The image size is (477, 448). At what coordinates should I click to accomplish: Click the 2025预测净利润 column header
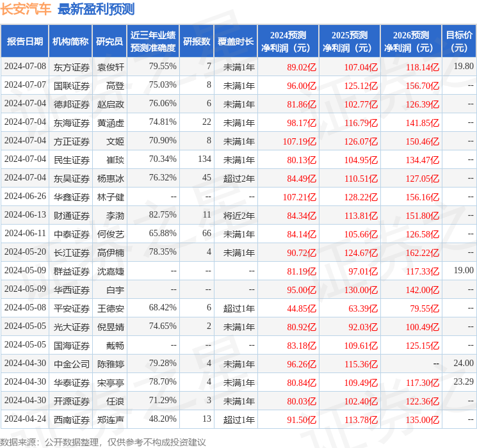[350, 41]
